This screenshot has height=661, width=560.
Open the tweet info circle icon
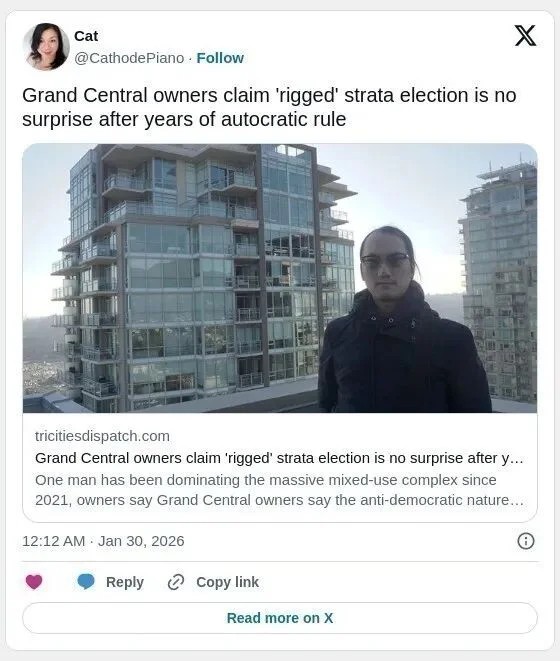[525, 541]
